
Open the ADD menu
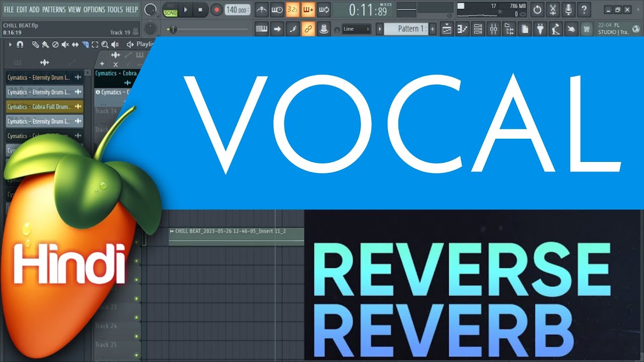(34, 10)
